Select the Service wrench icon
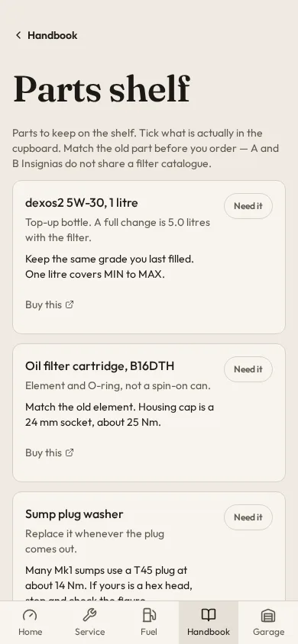298x644 pixels. [89, 615]
